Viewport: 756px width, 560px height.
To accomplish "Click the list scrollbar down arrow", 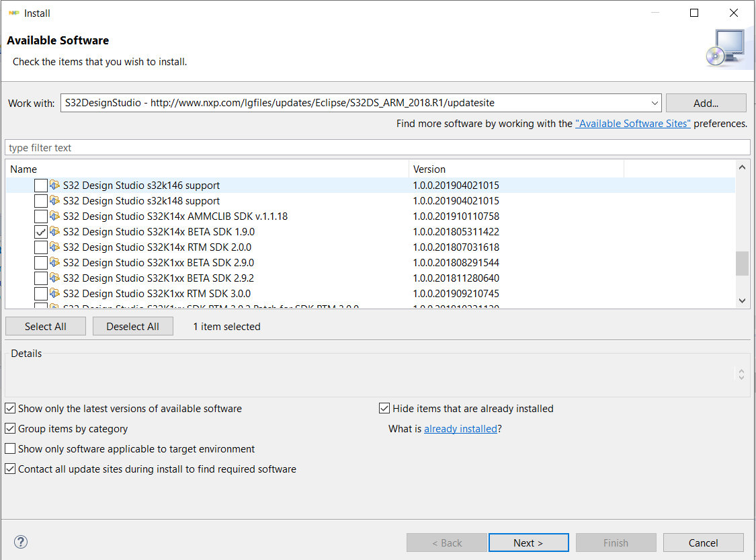I will [x=742, y=301].
